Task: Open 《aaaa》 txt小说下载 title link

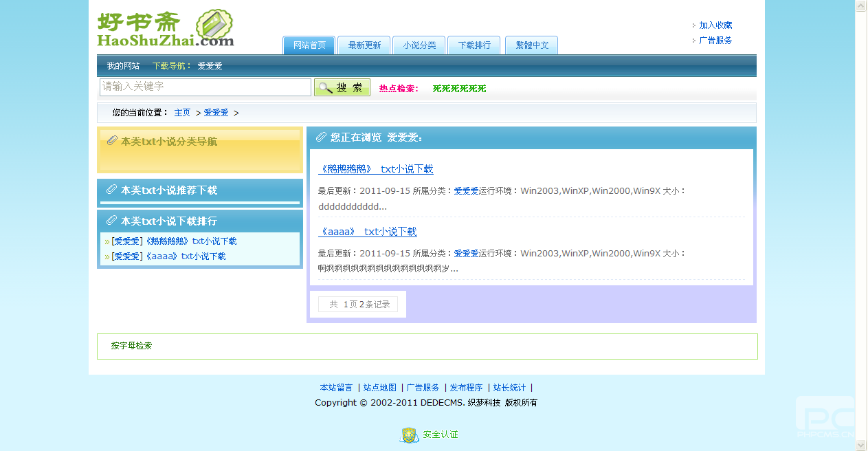Action: [368, 232]
